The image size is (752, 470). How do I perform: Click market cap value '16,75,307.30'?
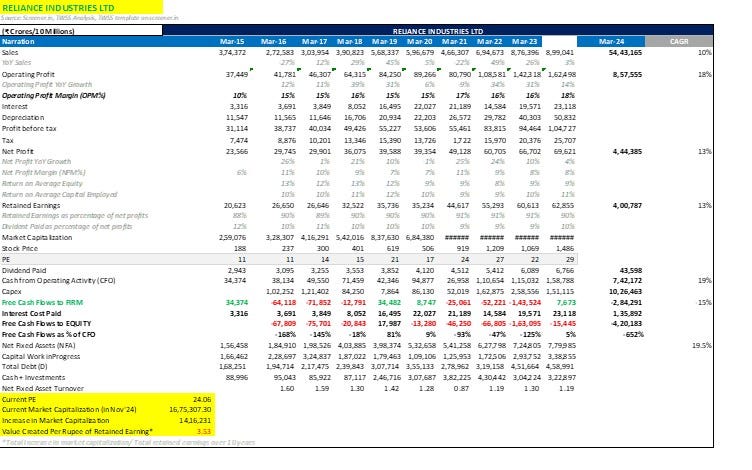coord(190,410)
